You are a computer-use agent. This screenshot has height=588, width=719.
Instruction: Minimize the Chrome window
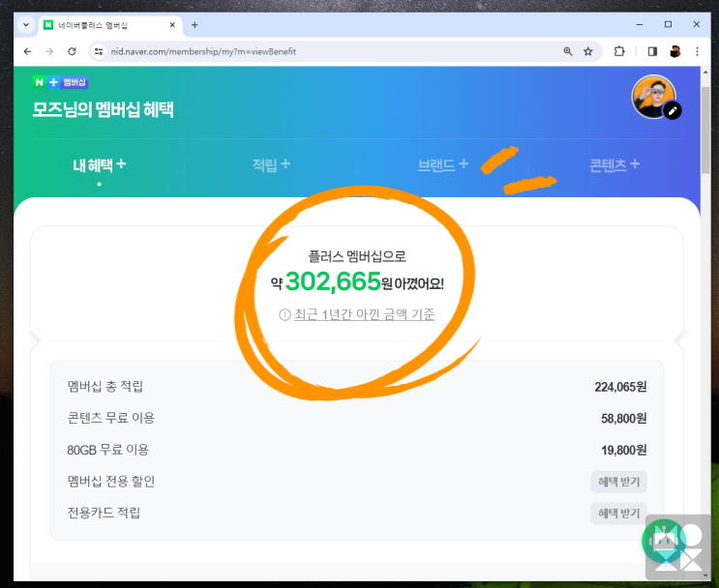point(640,24)
